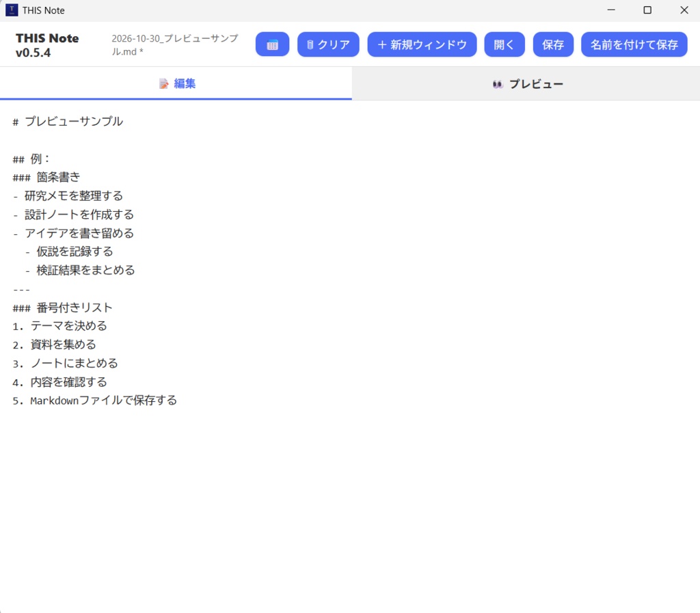Click the 保存 button
Viewport: 700px width, 613px height.
553,44
